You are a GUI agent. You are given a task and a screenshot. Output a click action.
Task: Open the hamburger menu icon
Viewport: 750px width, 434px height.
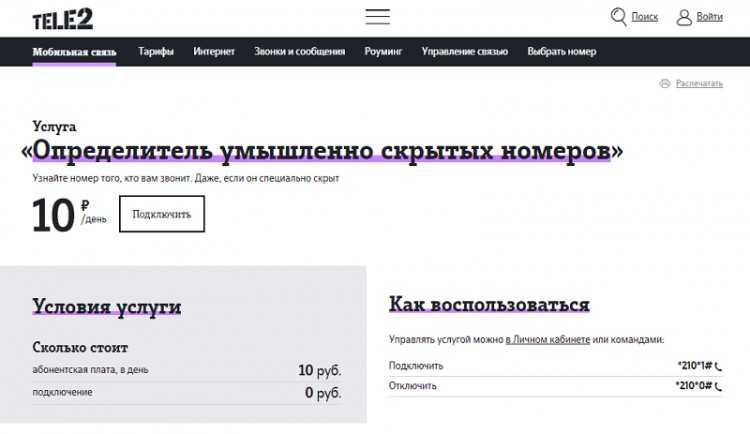[377, 17]
